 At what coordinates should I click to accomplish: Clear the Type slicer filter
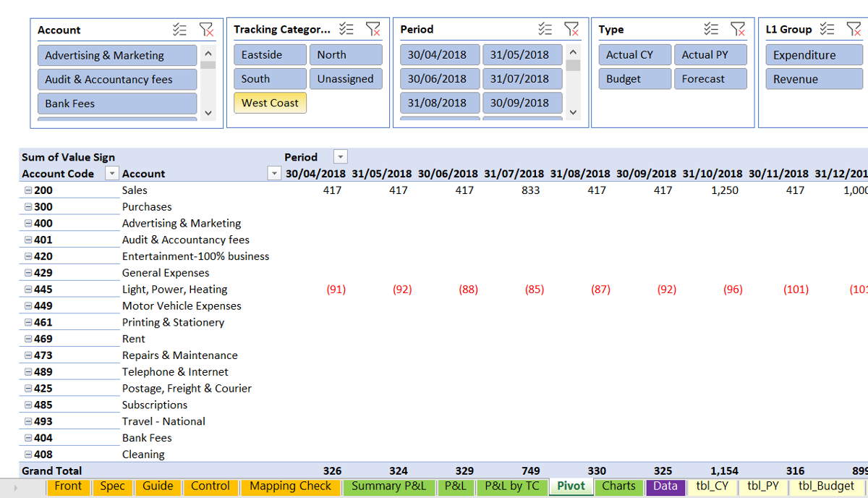(738, 29)
